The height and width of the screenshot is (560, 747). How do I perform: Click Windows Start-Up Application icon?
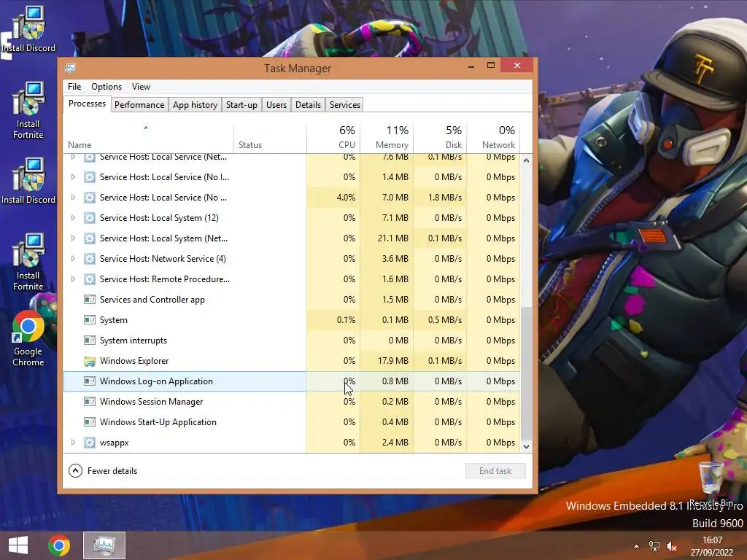point(89,422)
